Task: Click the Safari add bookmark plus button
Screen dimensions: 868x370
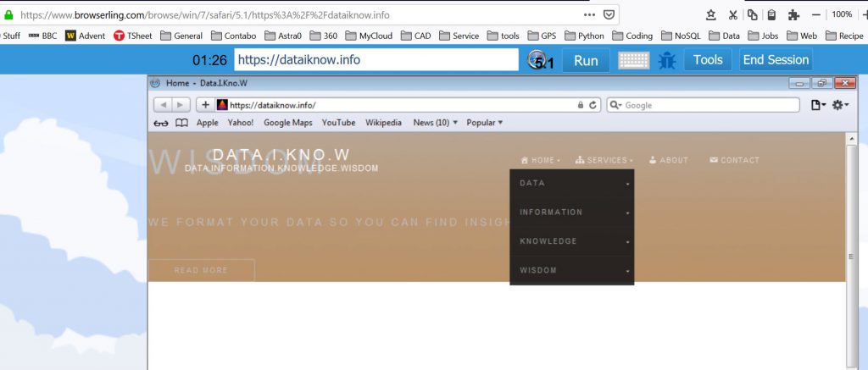Action: click(205, 105)
